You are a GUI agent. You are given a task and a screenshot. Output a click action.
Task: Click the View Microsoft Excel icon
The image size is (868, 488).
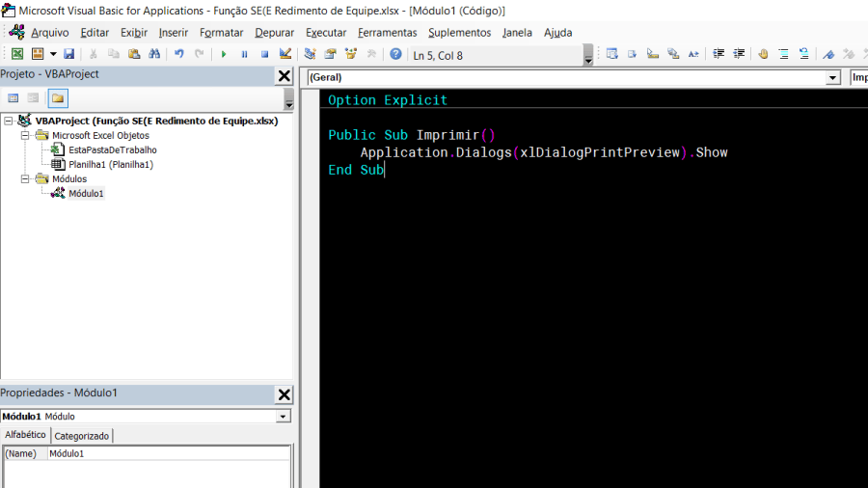pyautogui.click(x=17, y=54)
